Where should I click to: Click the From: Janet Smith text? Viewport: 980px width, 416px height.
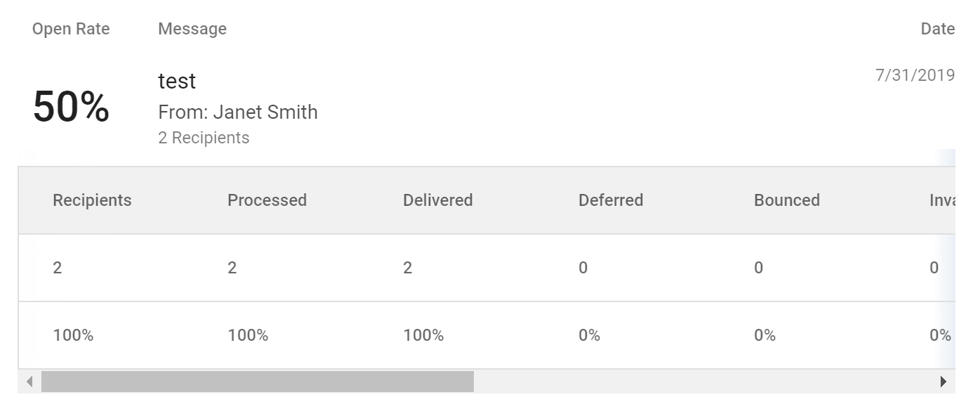coord(237,112)
